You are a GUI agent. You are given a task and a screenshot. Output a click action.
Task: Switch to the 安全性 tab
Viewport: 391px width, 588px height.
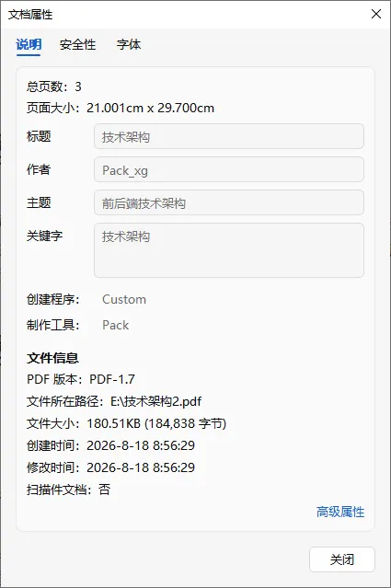point(77,44)
